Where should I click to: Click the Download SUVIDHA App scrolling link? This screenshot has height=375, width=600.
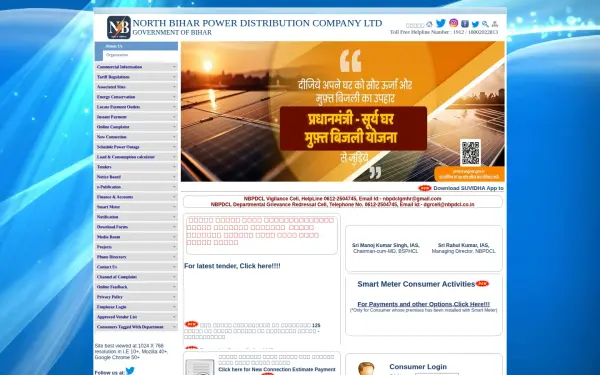point(468,188)
